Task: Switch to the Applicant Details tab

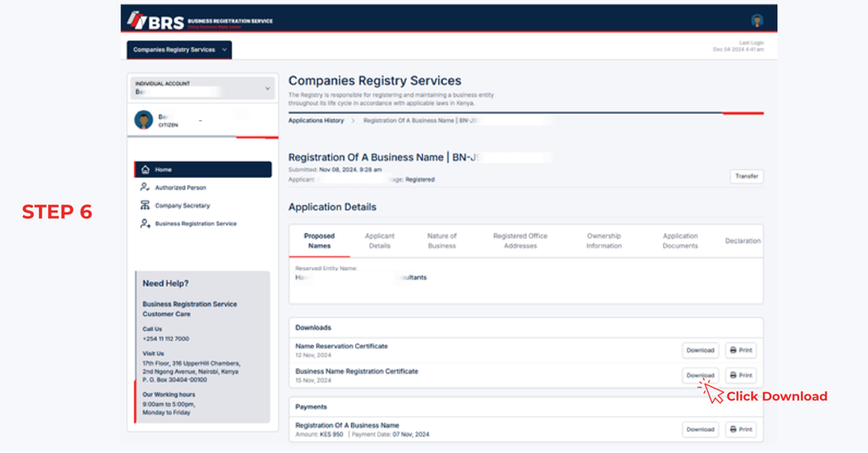Action: [x=380, y=240]
